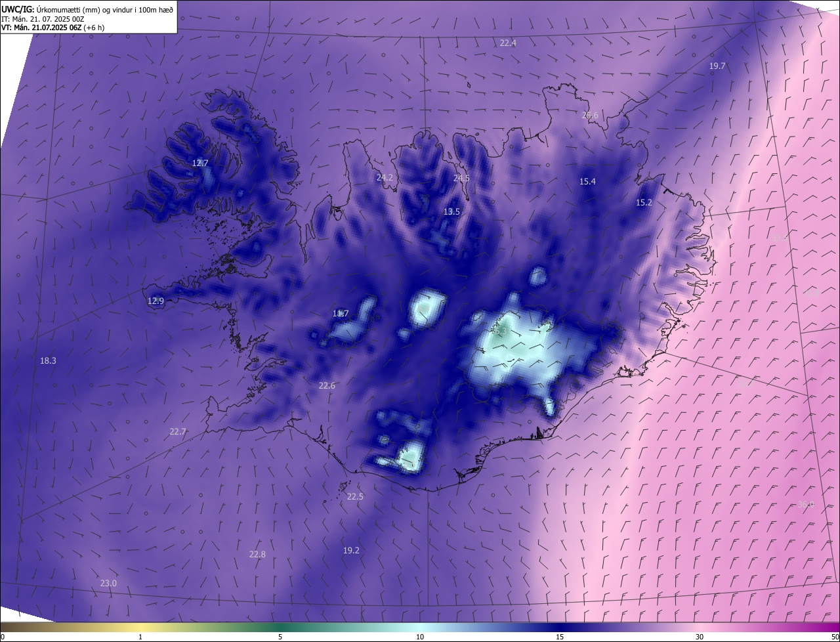Image resolution: width=840 pixels, height=642 pixels.
Task: Click the 26.6 value label on the map
Action: pyautogui.click(x=590, y=115)
